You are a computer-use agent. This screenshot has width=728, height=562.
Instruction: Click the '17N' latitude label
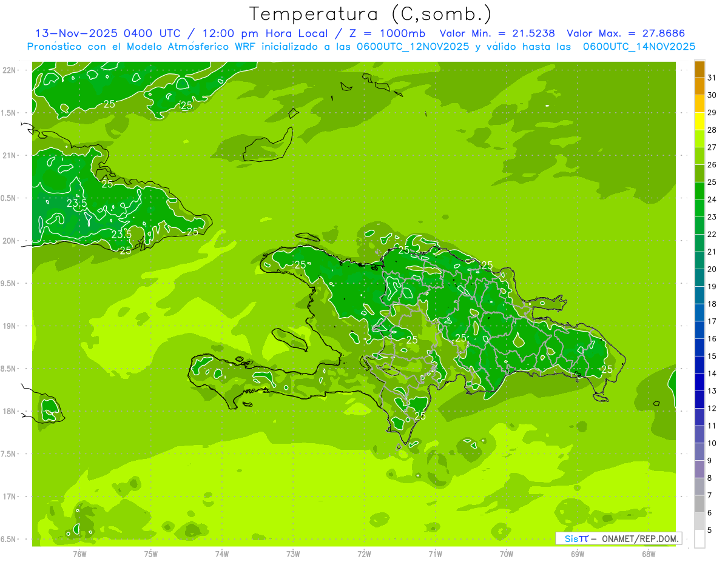pyautogui.click(x=8, y=497)
